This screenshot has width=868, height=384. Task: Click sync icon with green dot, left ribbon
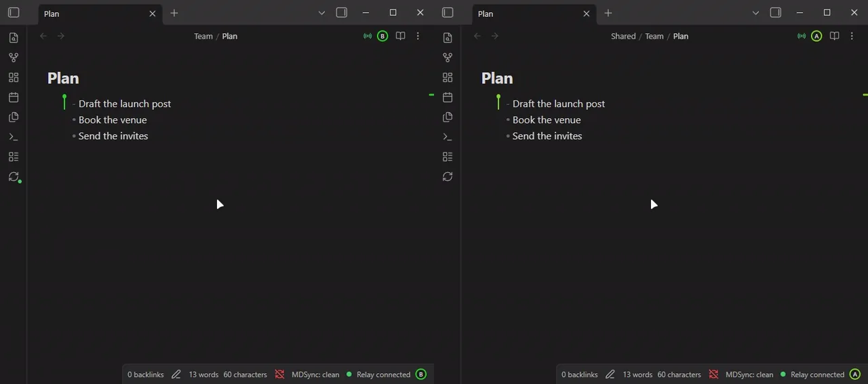tap(14, 176)
